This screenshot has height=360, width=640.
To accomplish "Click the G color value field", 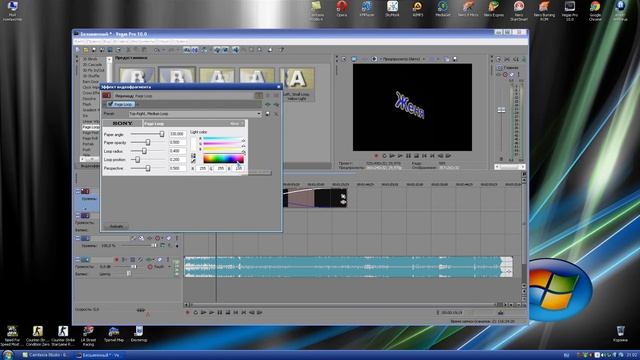I will click(x=221, y=168).
